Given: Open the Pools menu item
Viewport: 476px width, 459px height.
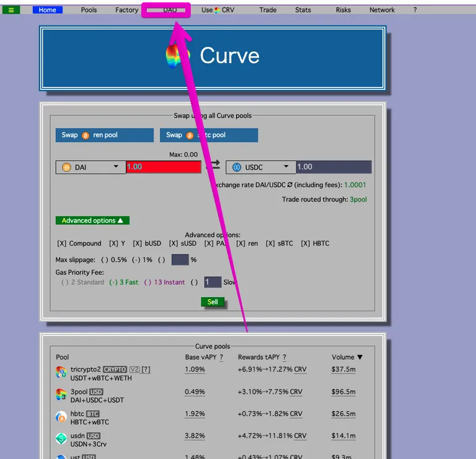Looking at the screenshot, I should [89, 10].
